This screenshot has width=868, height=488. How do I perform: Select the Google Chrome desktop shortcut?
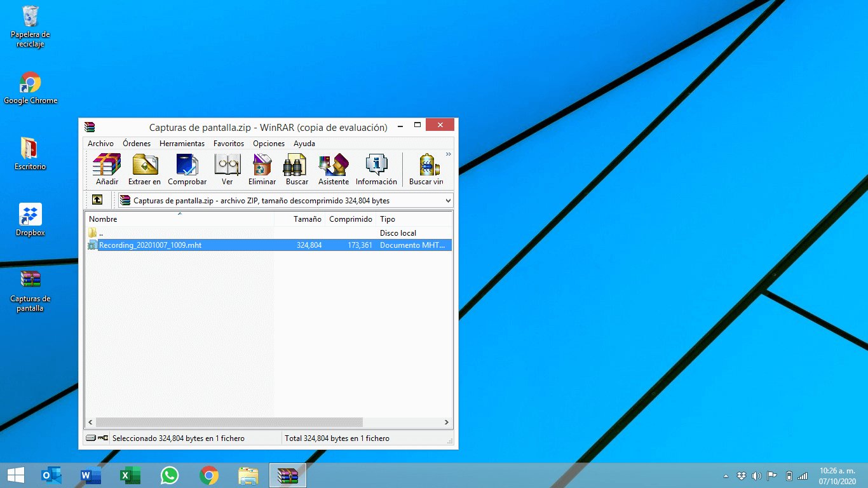(31, 88)
